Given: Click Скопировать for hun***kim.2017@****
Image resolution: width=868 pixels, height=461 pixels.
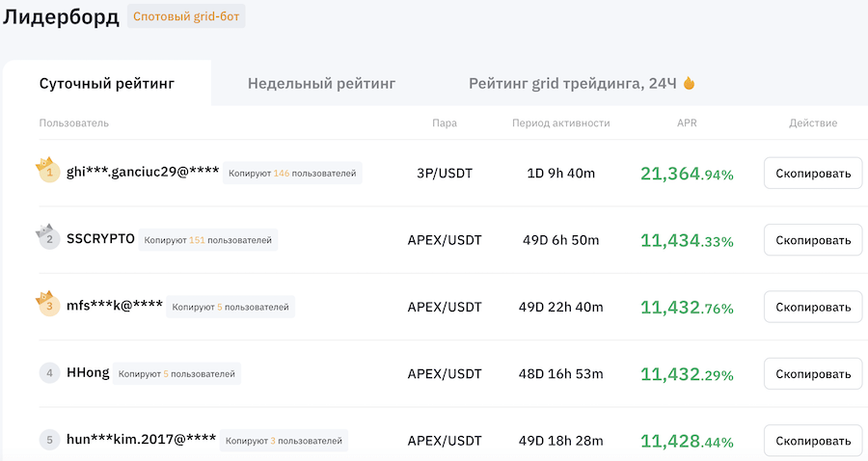Looking at the screenshot, I should (813, 441).
